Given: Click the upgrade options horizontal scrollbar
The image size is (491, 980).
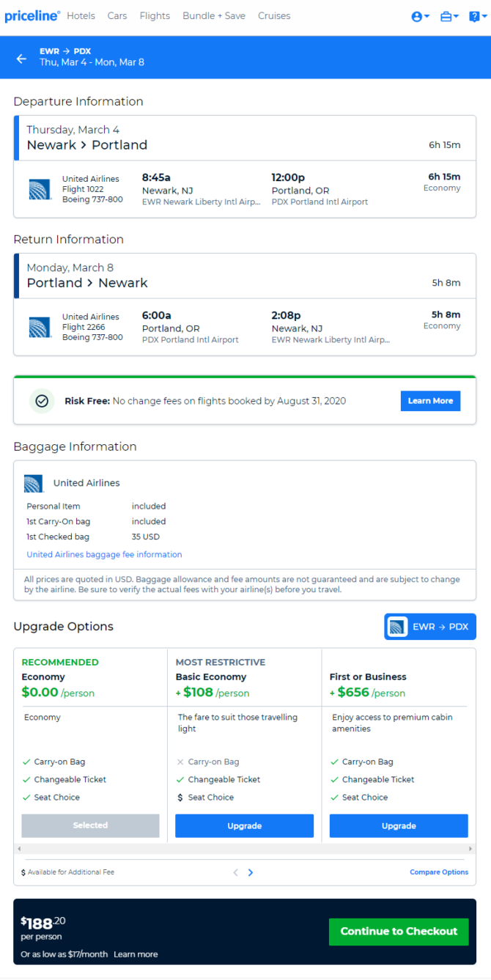Looking at the screenshot, I should pyautogui.click(x=245, y=849).
